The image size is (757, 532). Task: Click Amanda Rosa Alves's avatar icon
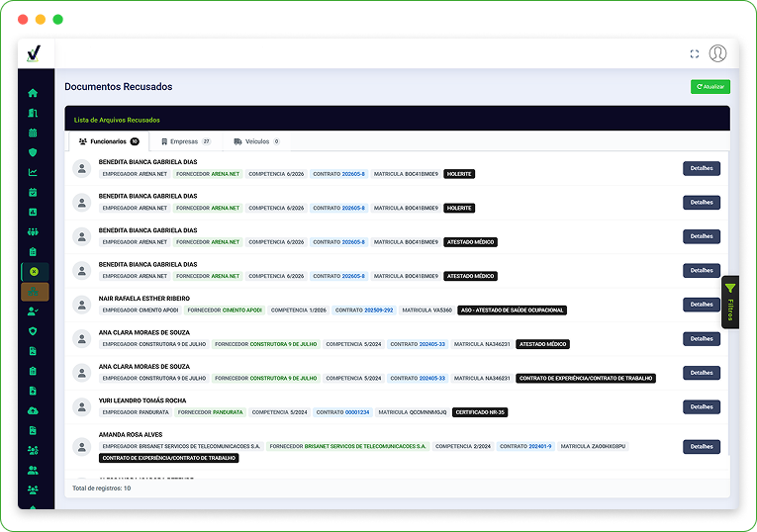click(82, 447)
